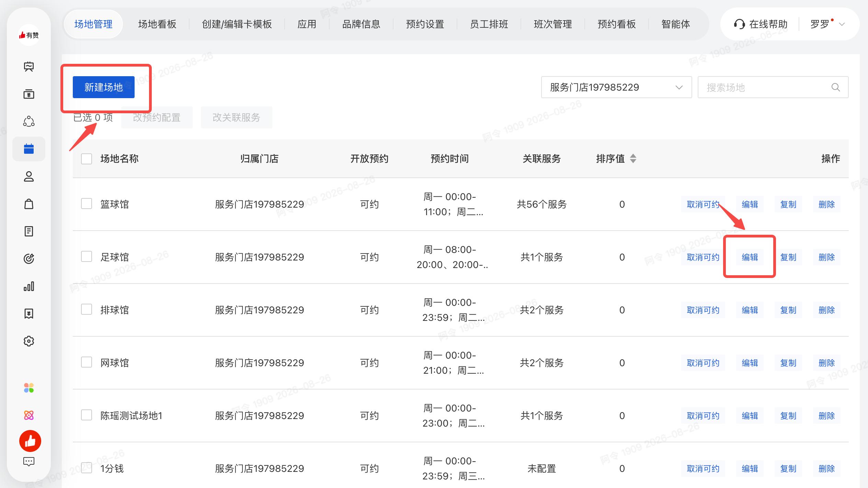Screen dimensions: 868x488
Task: Open the settings gear sidebar icon
Action: tap(29, 341)
